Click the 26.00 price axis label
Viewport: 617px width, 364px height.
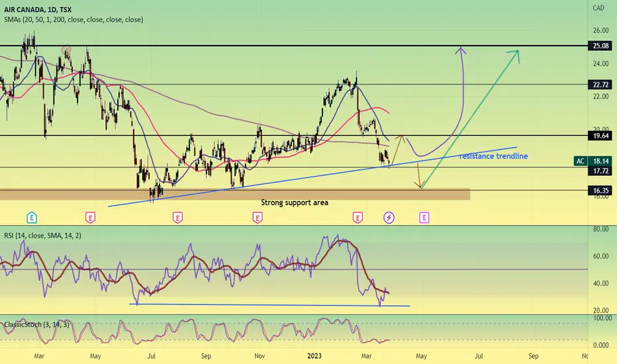point(600,30)
